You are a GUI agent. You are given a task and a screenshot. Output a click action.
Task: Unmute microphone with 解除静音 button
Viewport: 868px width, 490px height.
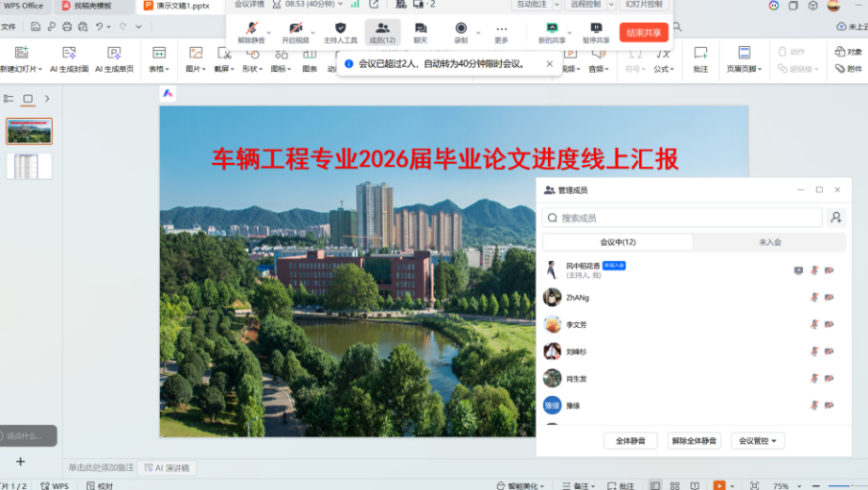[x=251, y=32]
